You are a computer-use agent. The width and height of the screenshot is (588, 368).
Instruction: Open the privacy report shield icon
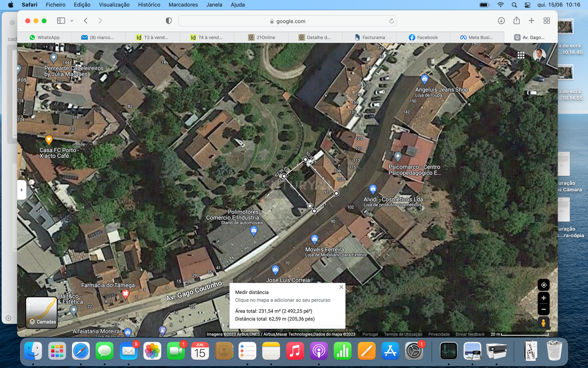pyautogui.click(x=168, y=21)
